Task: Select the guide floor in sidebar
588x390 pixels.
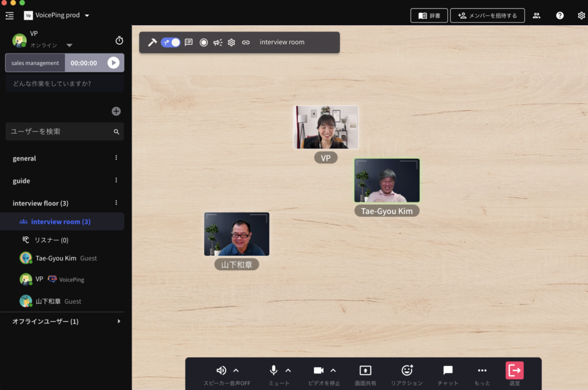Action: 21,181
